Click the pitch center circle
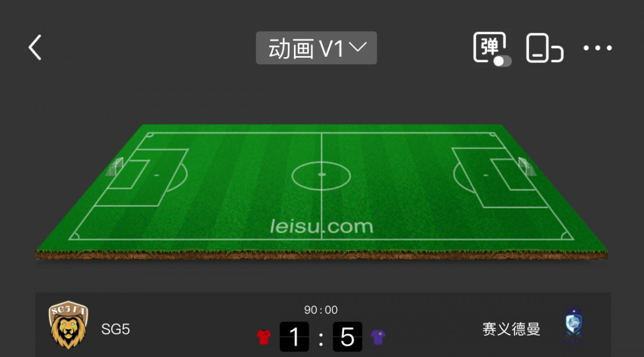The height and width of the screenshot is (357, 644). [x=321, y=175]
